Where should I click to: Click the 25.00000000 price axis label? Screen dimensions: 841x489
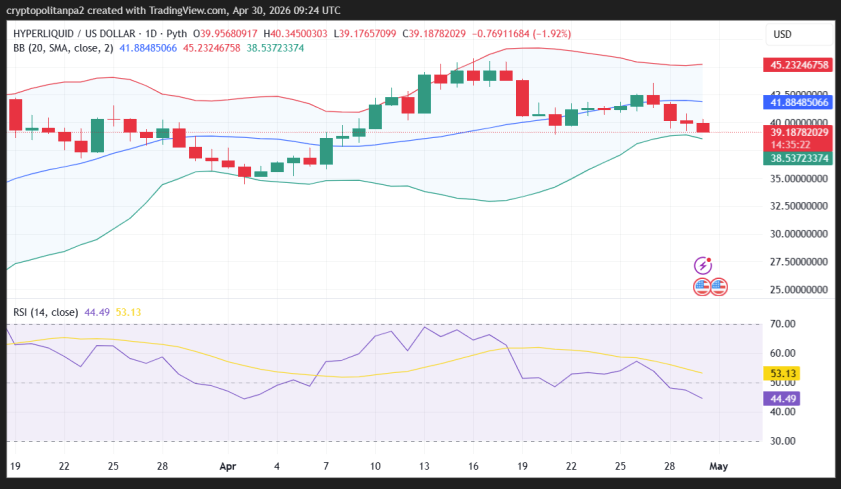point(799,290)
